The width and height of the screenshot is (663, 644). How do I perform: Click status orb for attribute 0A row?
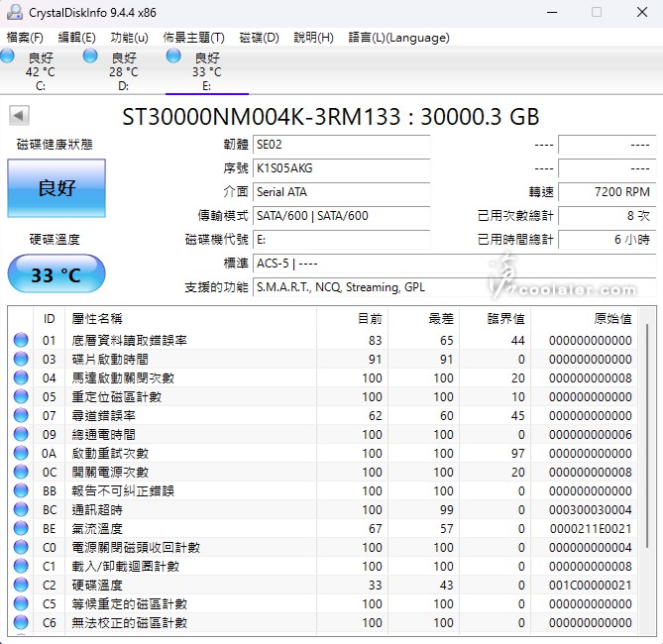pos(21,453)
